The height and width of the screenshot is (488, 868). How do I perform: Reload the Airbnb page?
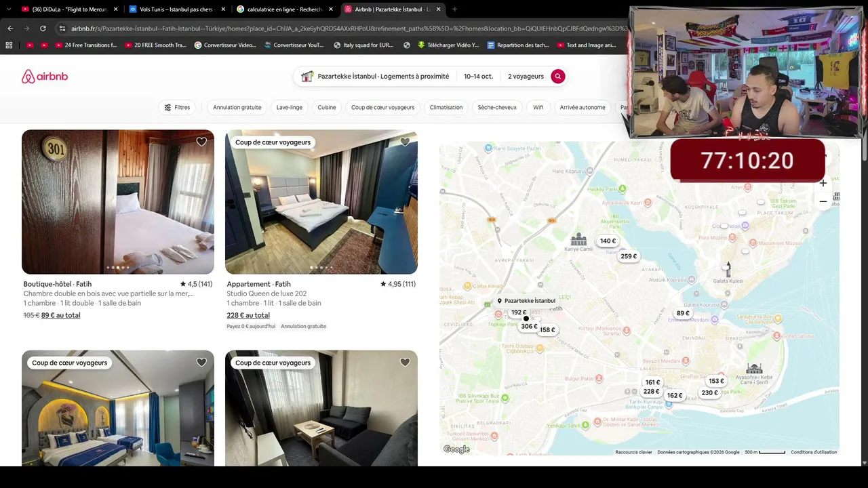[x=43, y=28]
